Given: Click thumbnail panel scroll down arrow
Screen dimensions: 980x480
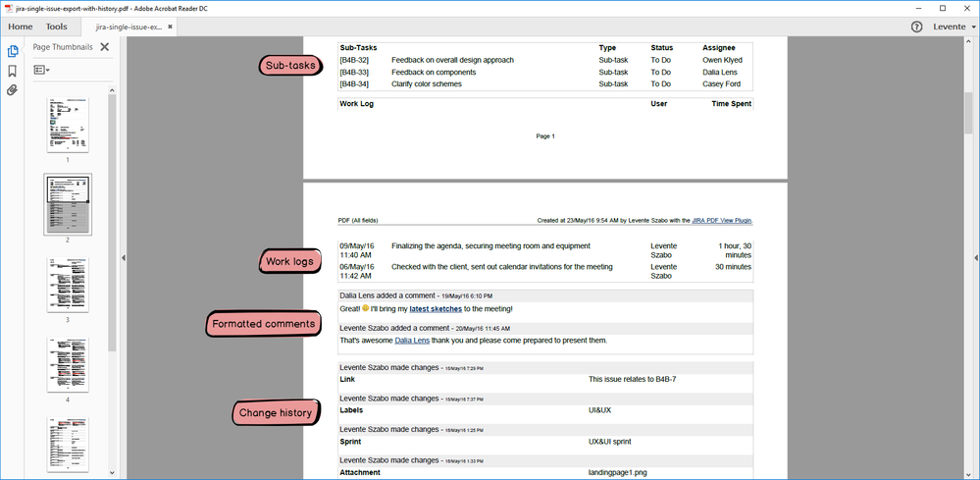Looking at the screenshot, I should pyautogui.click(x=113, y=472).
